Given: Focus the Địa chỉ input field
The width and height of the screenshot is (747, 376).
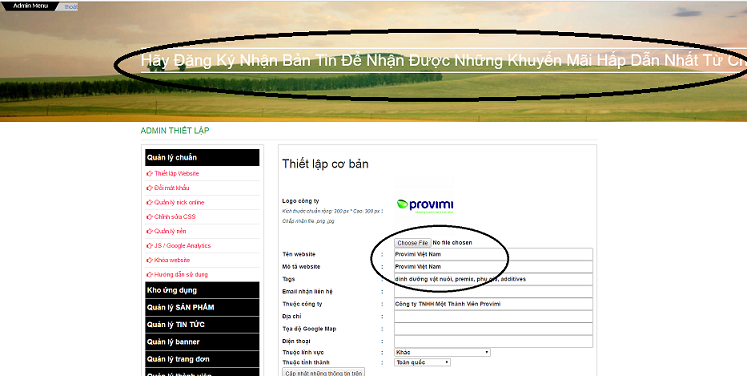Looking at the screenshot, I should (x=494, y=316).
